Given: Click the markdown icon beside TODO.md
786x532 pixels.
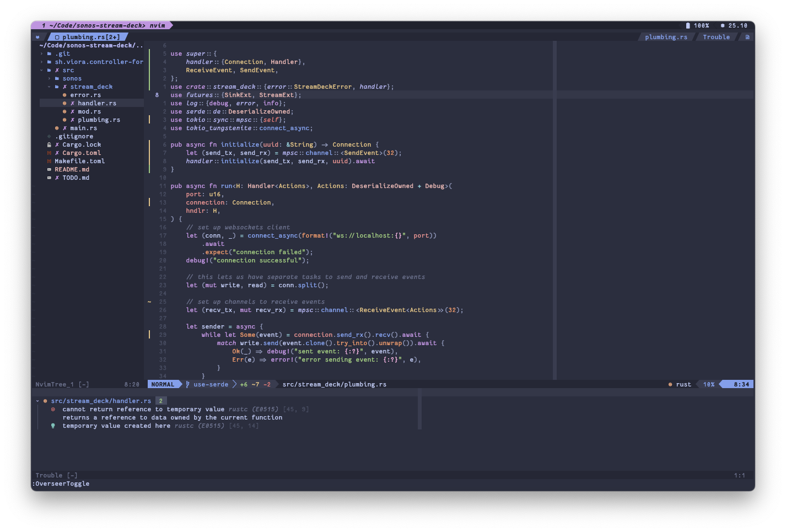Looking at the screenshot, I should (x=49, y=178).
